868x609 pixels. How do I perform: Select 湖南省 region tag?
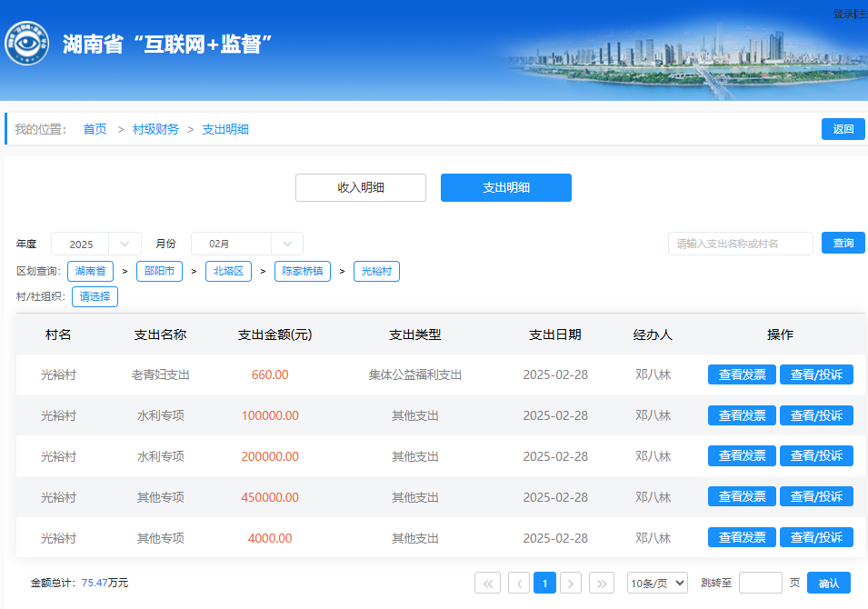click(90, 271)
